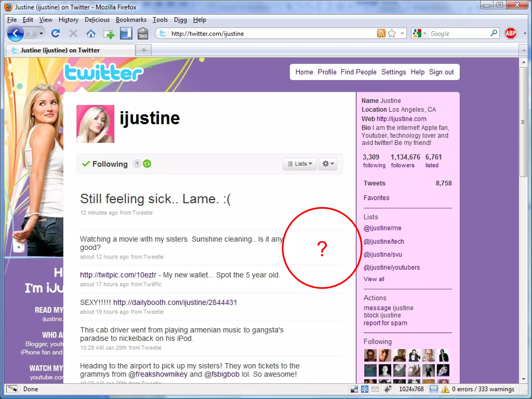Screen dimensions: 532x399
Task: Toggle green retweets icon beside Following
Action: [147, 164]
